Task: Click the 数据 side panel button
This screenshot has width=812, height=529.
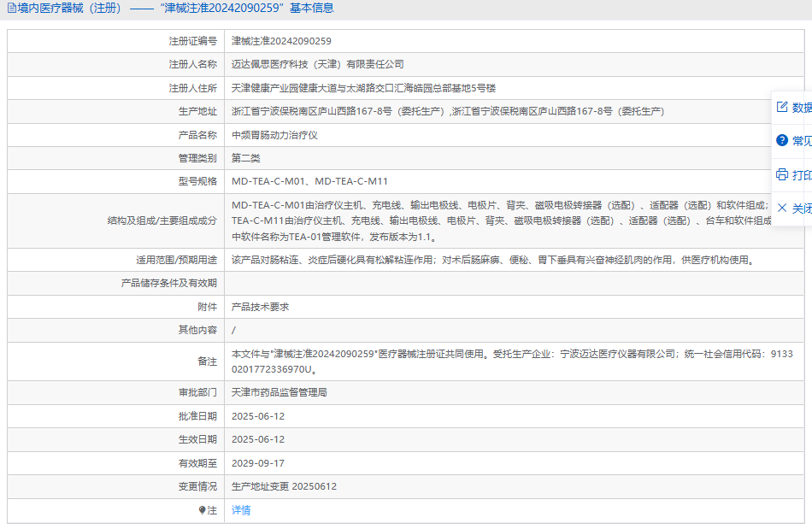Action: tap(791, 107)
